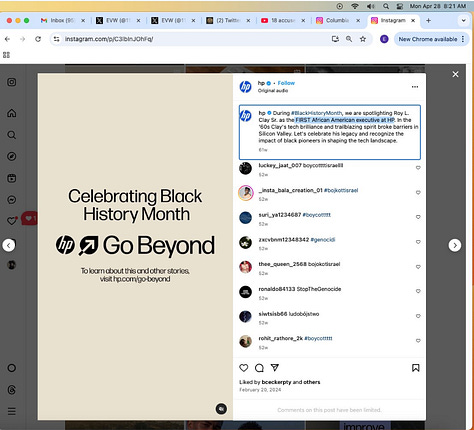
Task: Expand the tab search dropdown arrow
Action: (x=463, y=20)
